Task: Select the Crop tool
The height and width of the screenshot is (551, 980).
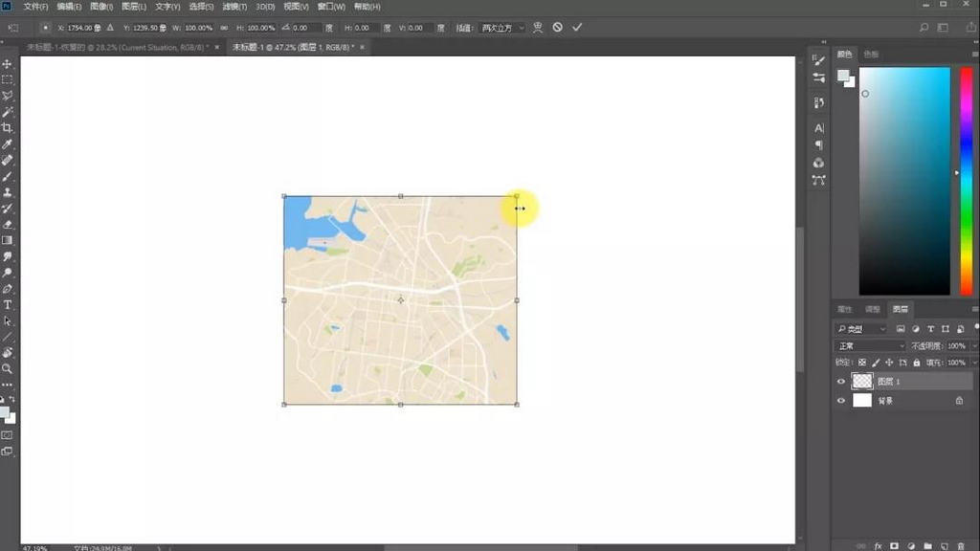Action: [8, 128]
